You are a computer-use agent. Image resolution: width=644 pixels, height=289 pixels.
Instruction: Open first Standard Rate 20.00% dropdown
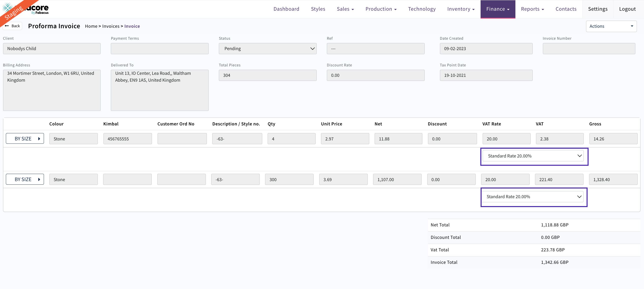[533, 156]
